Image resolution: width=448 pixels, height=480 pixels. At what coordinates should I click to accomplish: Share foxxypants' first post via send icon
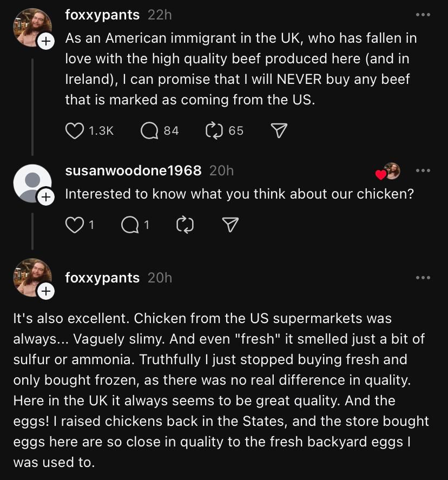(279, 131)
